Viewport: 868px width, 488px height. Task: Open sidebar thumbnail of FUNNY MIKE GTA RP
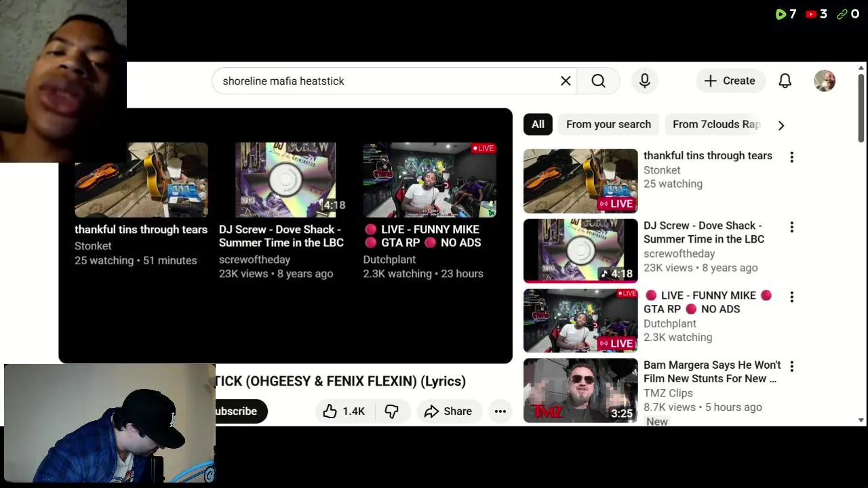(580, 321)
